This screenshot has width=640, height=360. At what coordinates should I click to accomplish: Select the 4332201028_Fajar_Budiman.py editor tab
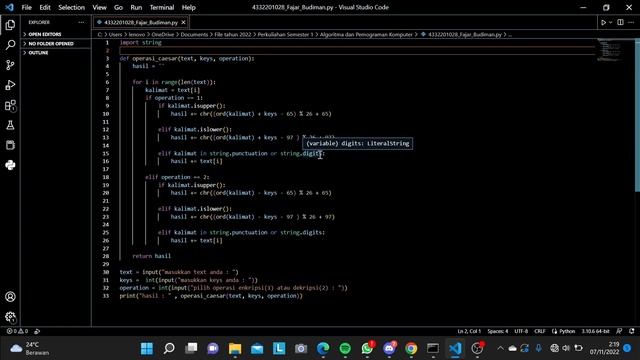[141, 22]
